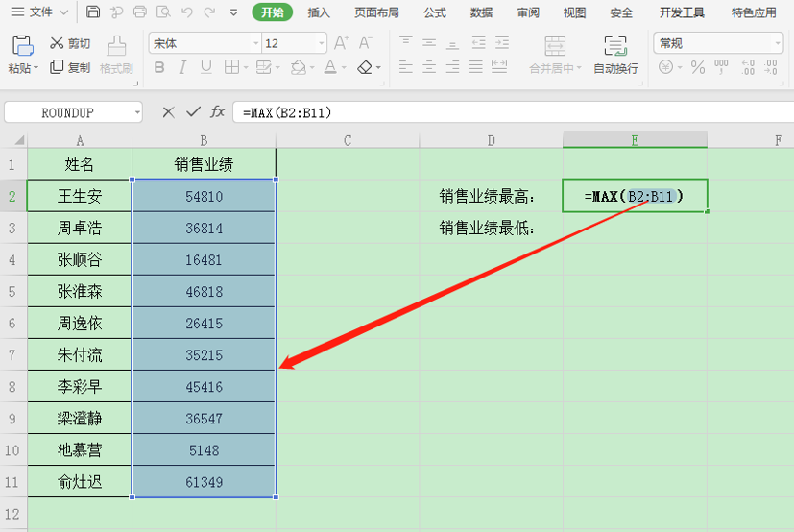This screenshot has width=794, height=532.
Task: Align cell content to the bottom
Action: (x=452, y=43)
